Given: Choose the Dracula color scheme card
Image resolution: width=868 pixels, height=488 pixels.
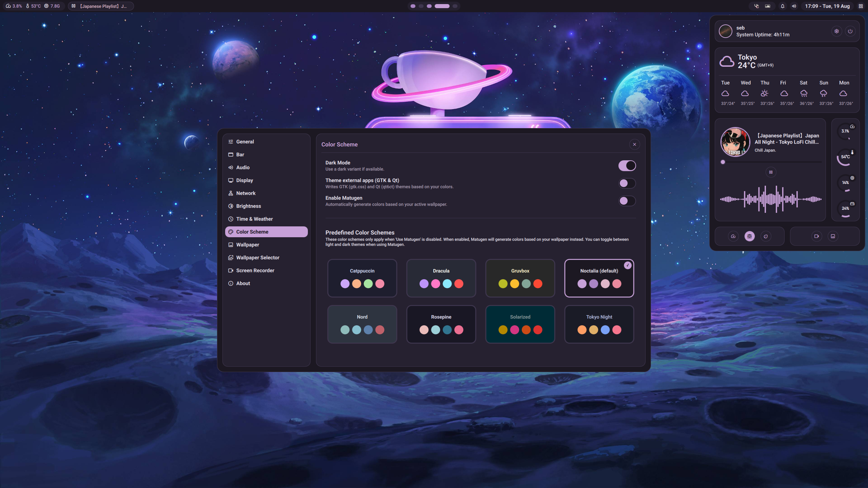Looking at the screenshot, I should [441, 278].
